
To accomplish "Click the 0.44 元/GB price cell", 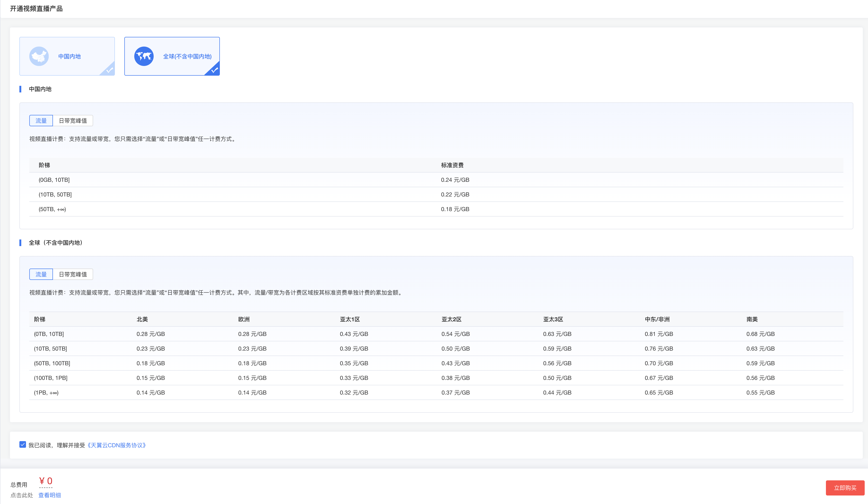I will coord(557,392).
